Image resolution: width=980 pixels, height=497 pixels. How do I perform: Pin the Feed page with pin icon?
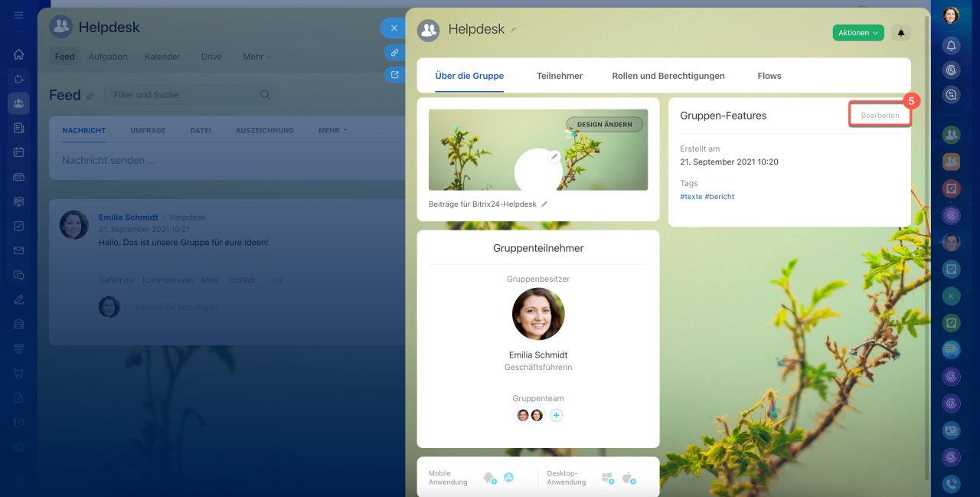pos(90,96)
